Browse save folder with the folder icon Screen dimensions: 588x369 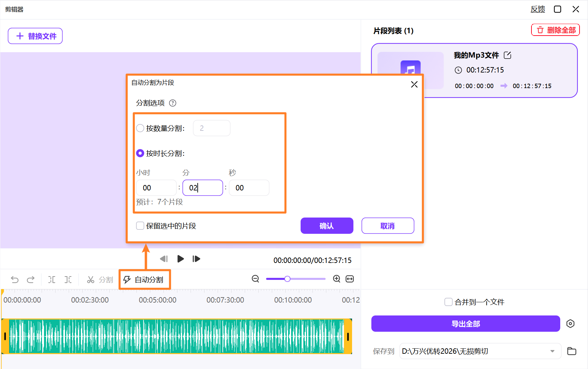571,351
